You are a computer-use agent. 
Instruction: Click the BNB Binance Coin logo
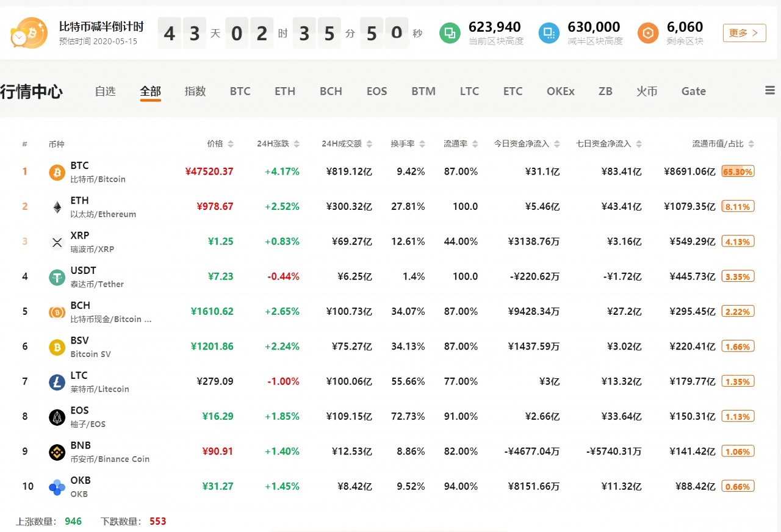pos(57,453)
